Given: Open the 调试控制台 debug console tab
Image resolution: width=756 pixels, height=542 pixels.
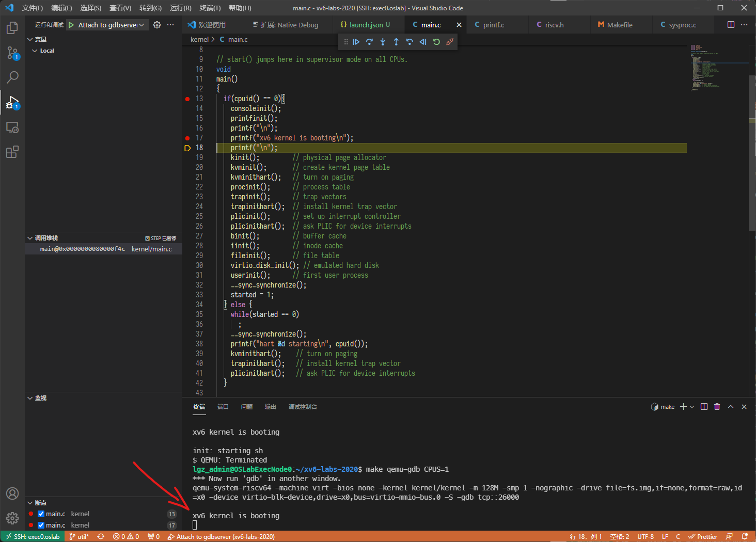Looking at the screenshot, I should click(x=303, y=407).
